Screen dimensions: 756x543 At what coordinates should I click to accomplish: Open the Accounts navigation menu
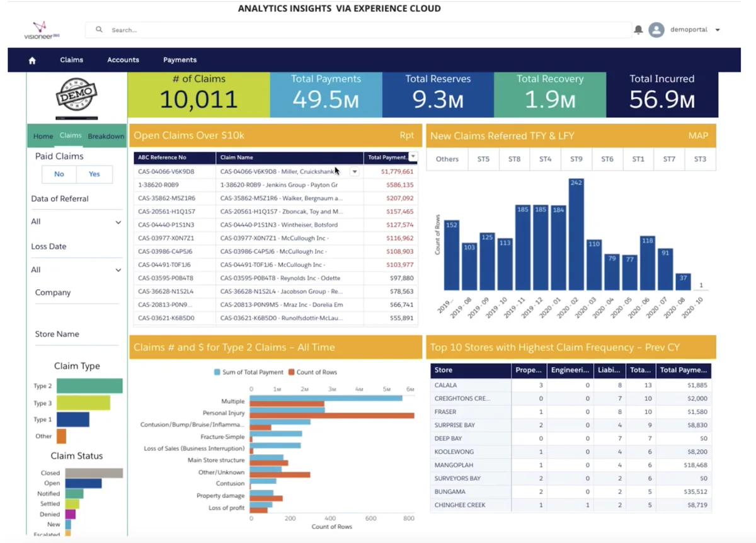(123, 60)
